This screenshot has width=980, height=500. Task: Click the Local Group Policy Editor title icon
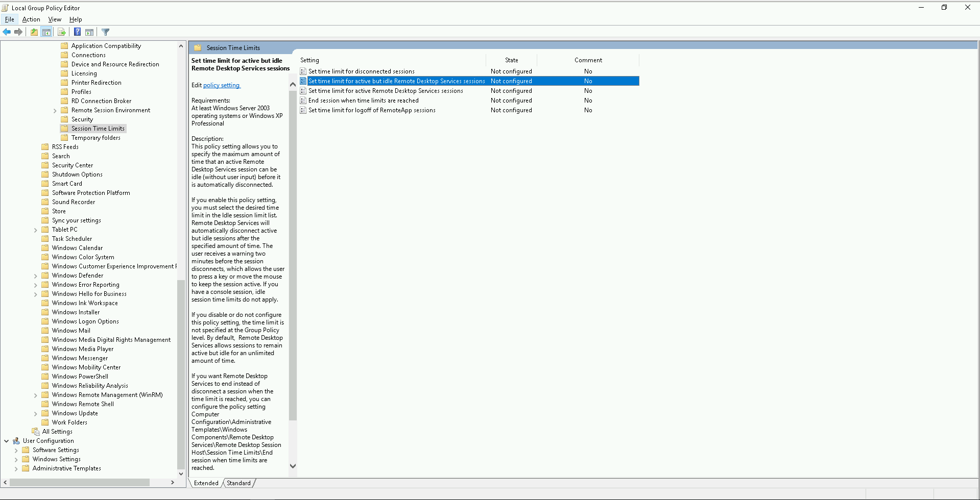[x=5, y=8]
